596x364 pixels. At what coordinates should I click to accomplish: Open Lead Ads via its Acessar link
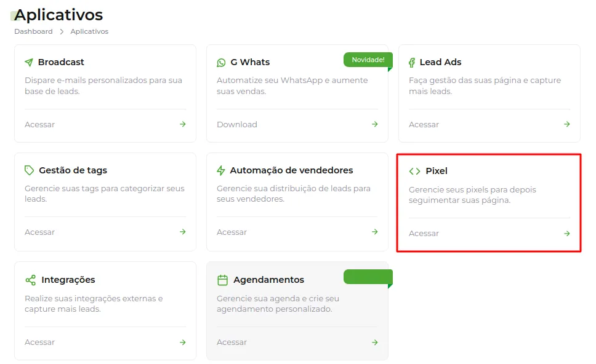coord(424,124)
